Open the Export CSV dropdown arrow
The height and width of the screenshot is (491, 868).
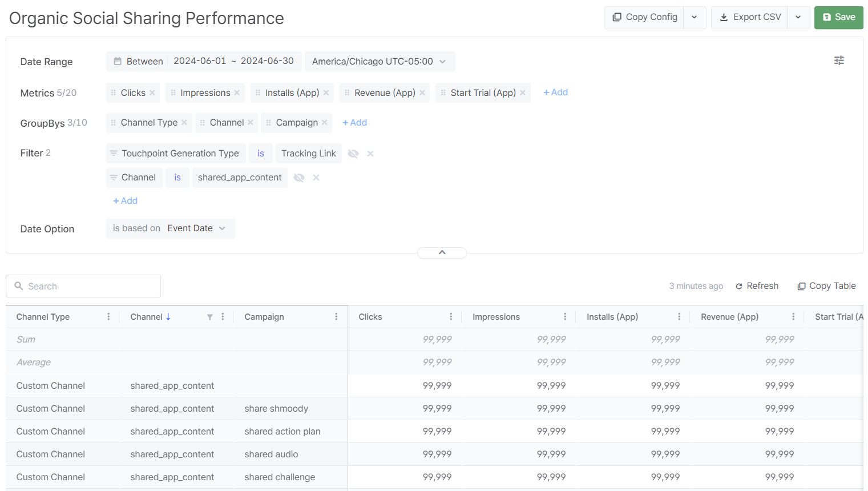click(798, 18)
